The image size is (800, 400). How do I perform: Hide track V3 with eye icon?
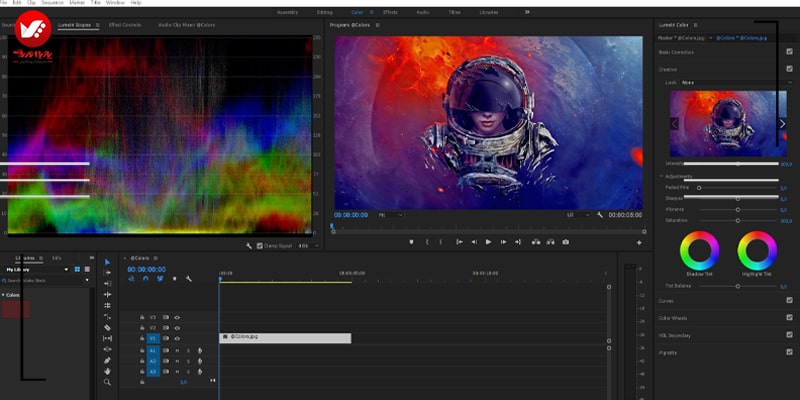177,317
